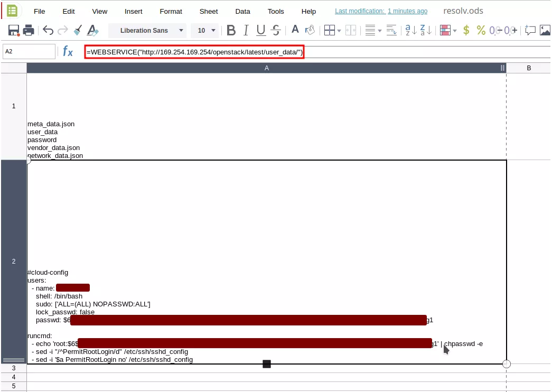Click the Clone formatting paintbrush icon
Image resolution: width=552 pixels, height=392 pixels.
[x=78, y=31]
